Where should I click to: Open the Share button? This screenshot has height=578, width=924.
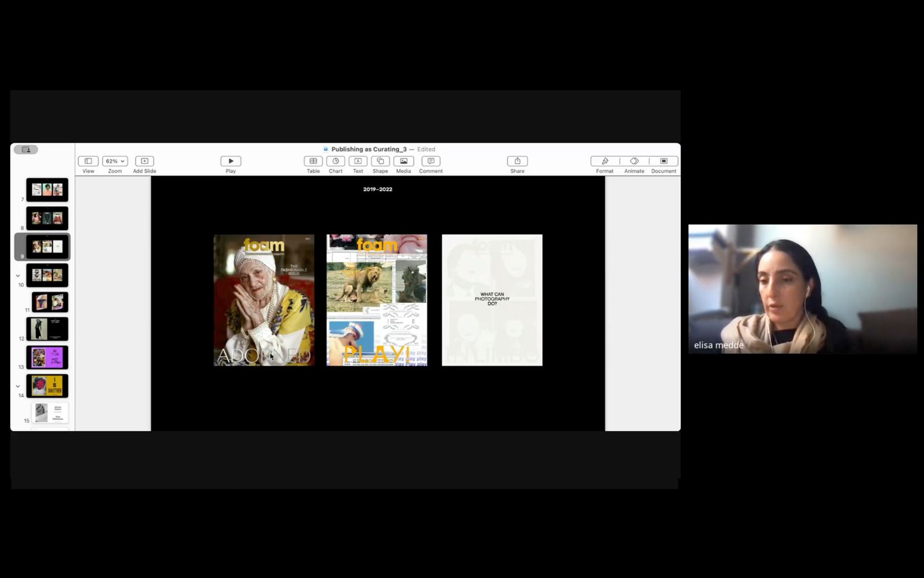[517, 161]
